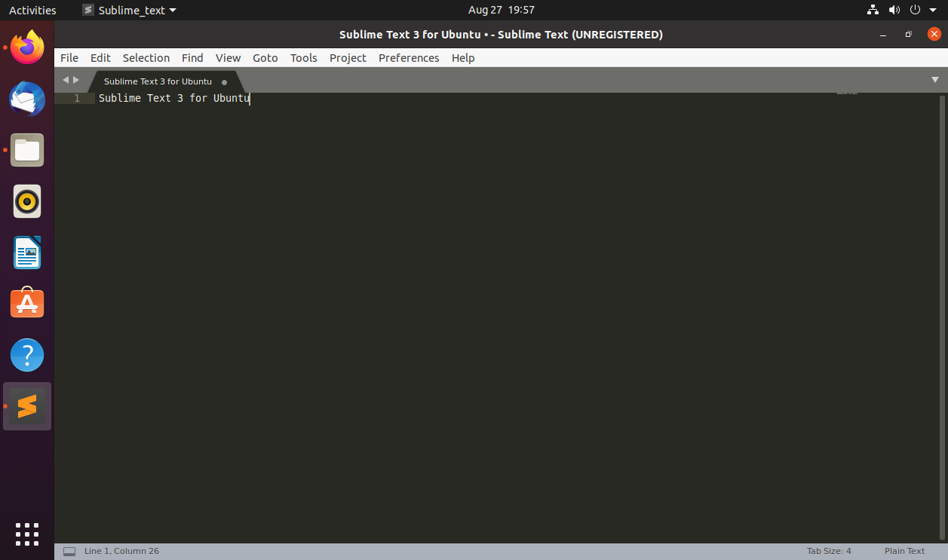Open the Tools menu

tap(304, 58)
